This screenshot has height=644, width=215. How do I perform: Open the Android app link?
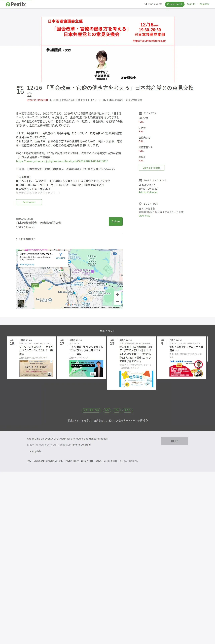coord(86,445)
